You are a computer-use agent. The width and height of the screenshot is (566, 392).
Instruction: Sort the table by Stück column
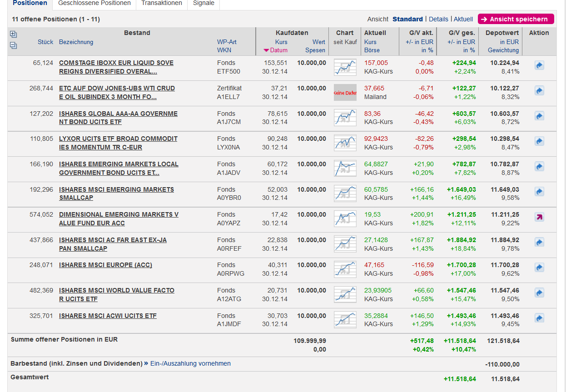pyautogui.click(x=45, y=42)
